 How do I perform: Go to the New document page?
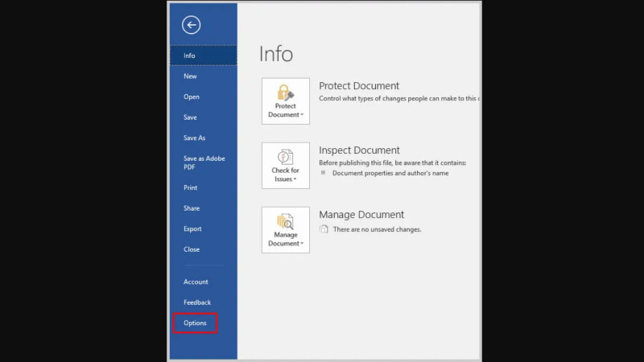pyautogui.click(x=190, y=76)
